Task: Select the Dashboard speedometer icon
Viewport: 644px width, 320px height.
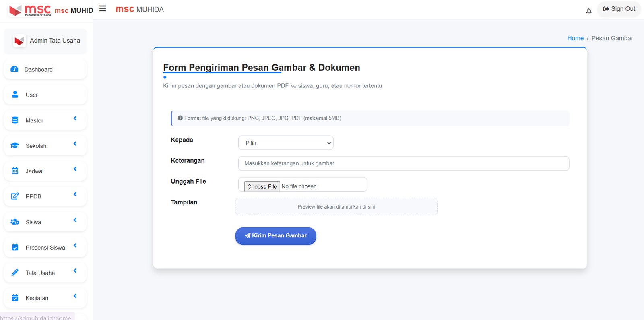Action: coord(14,69)
